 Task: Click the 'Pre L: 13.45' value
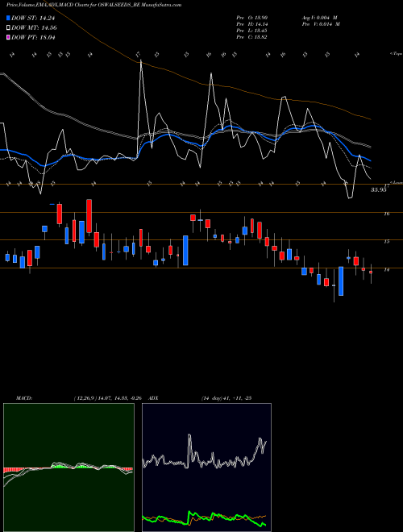[x=251, y=31]
